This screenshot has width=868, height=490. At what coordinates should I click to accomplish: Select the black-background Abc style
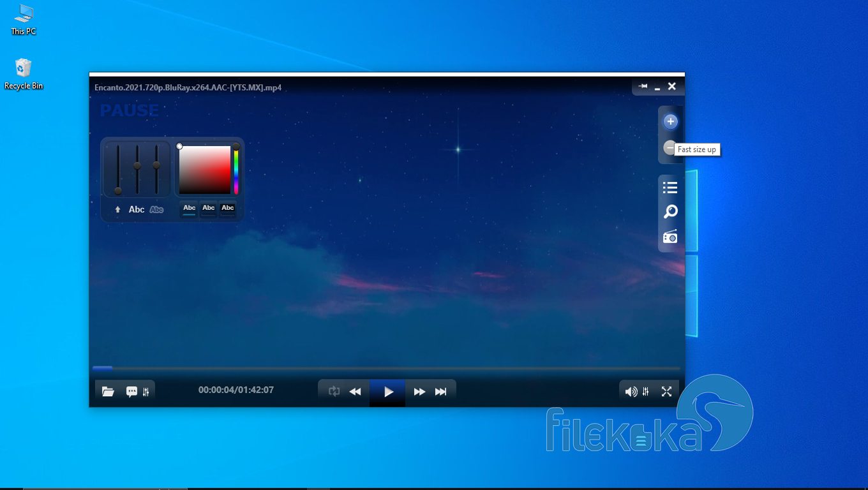tap(228, 208)
